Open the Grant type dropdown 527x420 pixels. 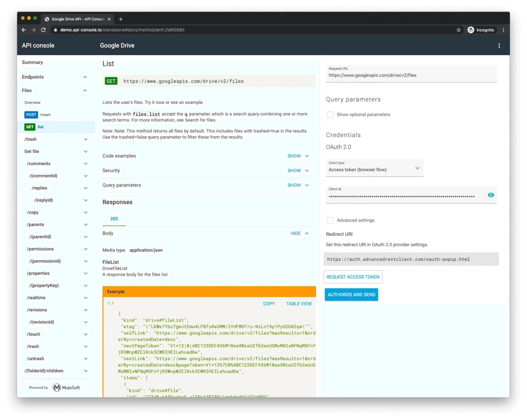click(374, 168)
